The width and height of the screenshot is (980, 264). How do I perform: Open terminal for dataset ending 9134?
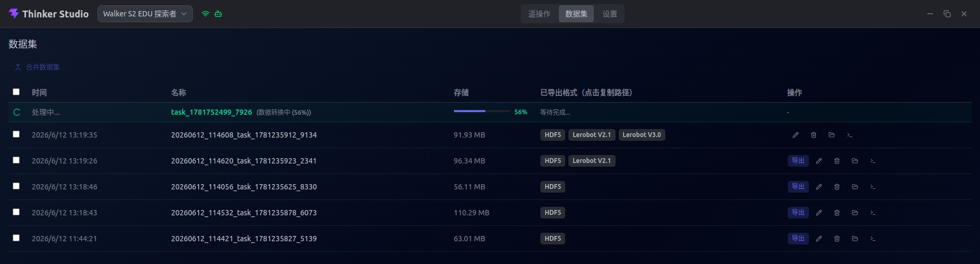(850, 135)
